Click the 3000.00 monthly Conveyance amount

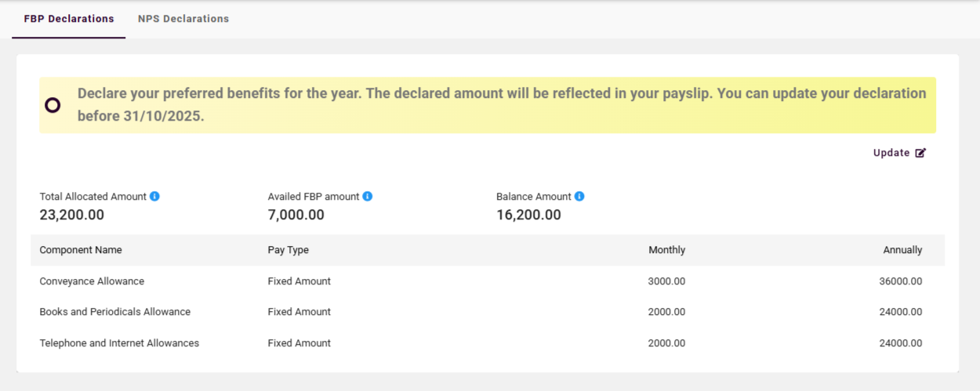pos(666,281)
